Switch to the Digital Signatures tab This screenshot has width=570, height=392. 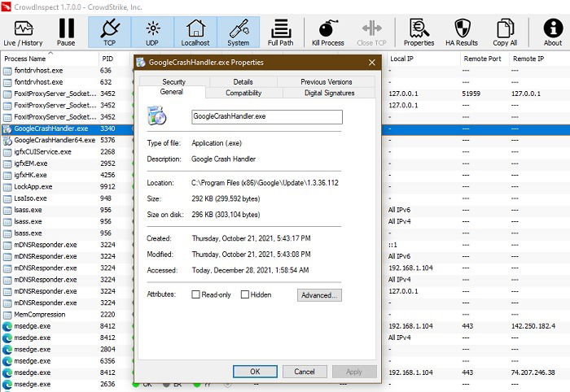(329, 93)
